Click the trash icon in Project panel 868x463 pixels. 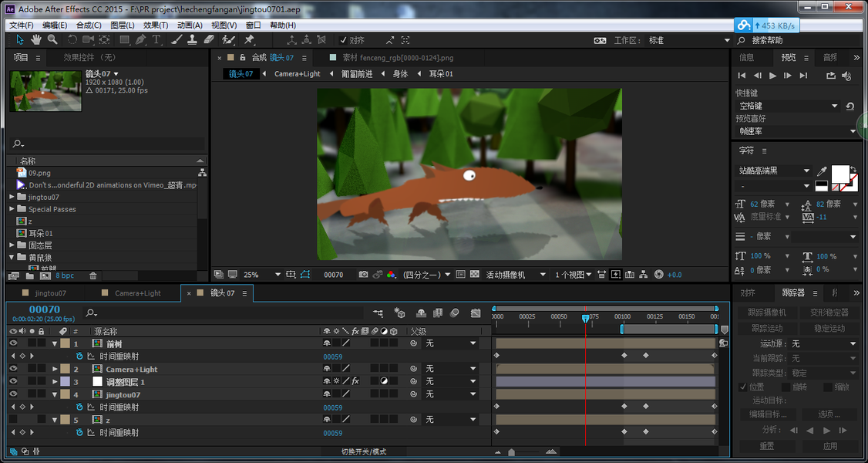tap(93, 275)
